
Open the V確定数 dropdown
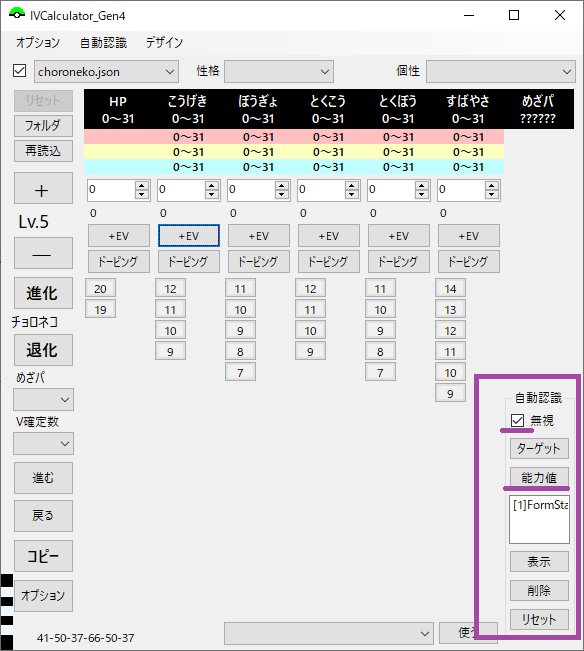(x=44, y=443)
